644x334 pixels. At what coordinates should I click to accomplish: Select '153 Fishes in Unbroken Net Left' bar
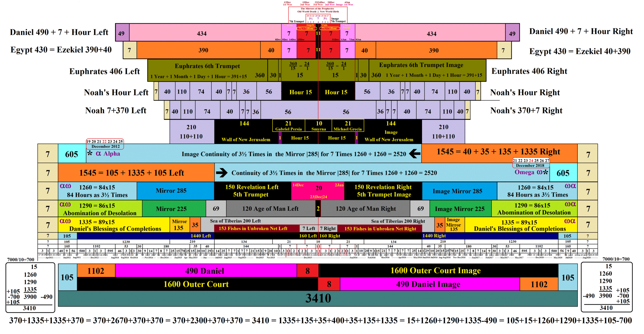pos(257,228)
